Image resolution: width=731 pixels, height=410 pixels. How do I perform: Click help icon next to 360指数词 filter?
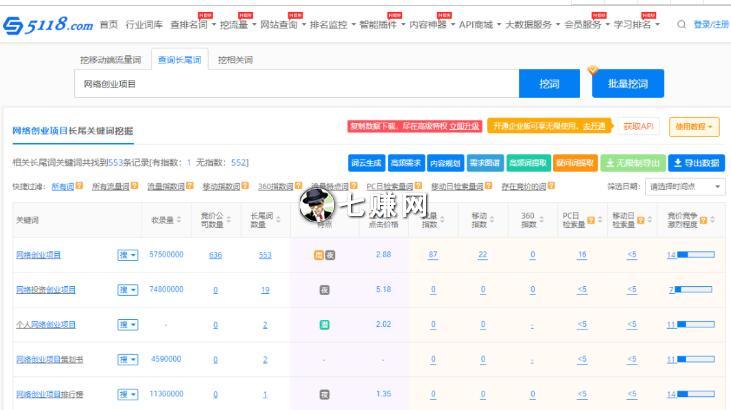298,186
